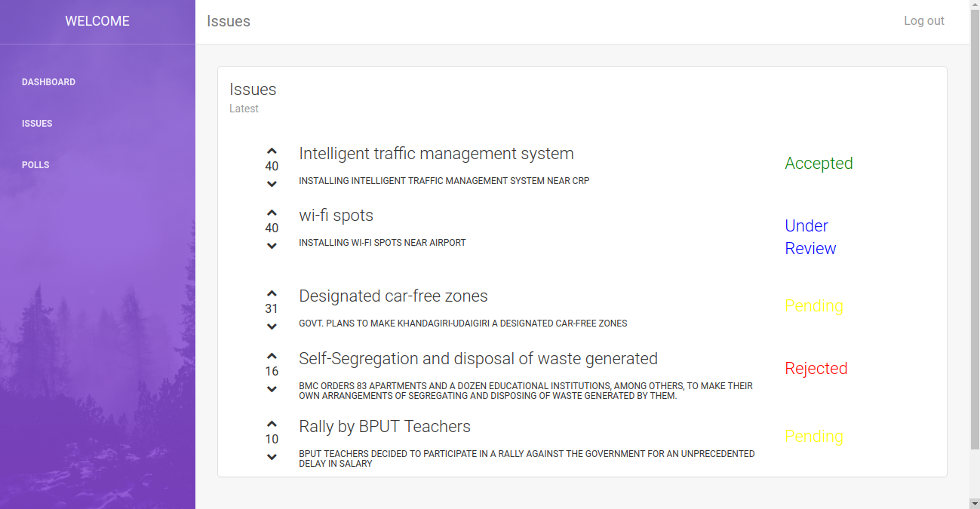Image resolution: width=980 pixels, height=509 pixels.
Task: Open the Issues sidebar item
Action: pos(37,124)
